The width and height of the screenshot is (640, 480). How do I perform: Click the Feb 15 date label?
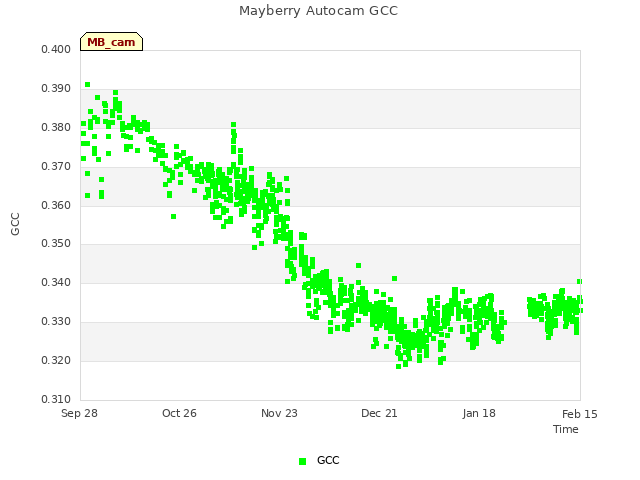(580, 414)
